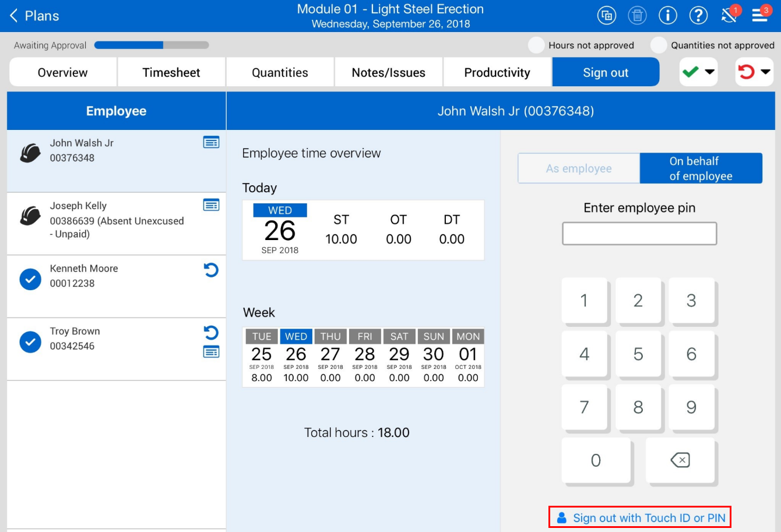The width and height of the screenshot is (781, 532).
Task: Tap keypad digit 2
Action: (638, 301)
